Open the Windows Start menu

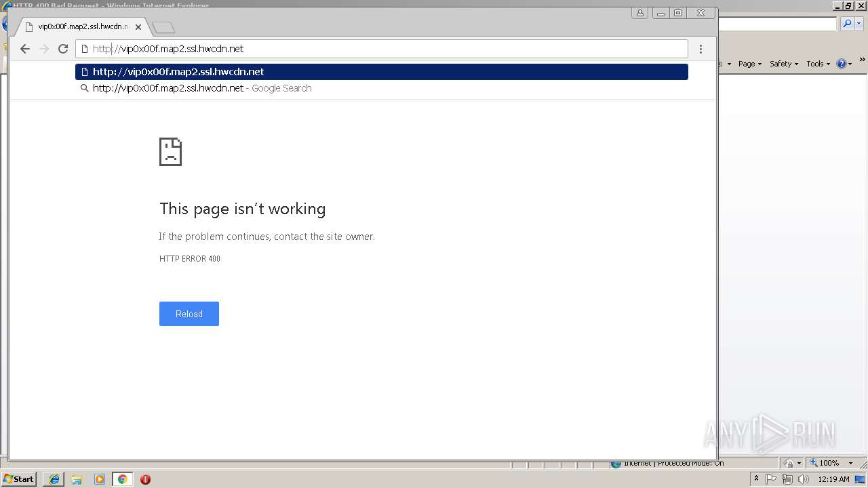(19, 479)
